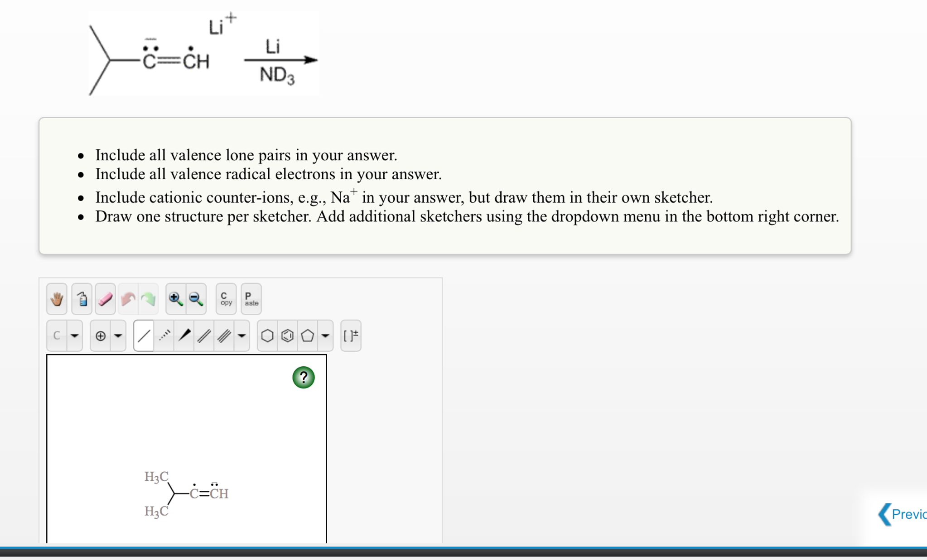Zoom in on the sketcher canvas
The image size is (927, 560).
click(176, 299)
